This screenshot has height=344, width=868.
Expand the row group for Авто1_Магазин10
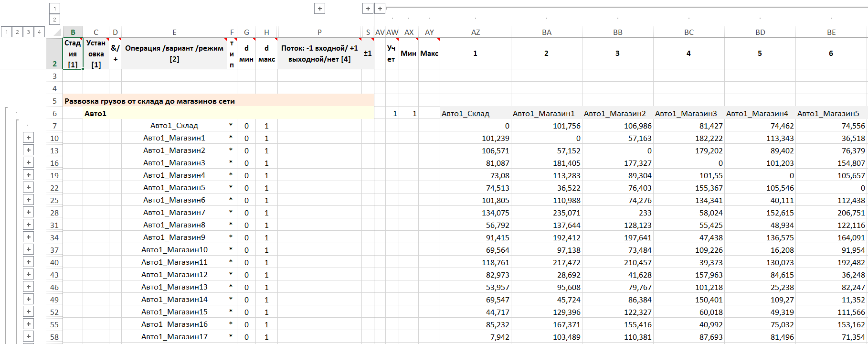(x=29, y=249)
